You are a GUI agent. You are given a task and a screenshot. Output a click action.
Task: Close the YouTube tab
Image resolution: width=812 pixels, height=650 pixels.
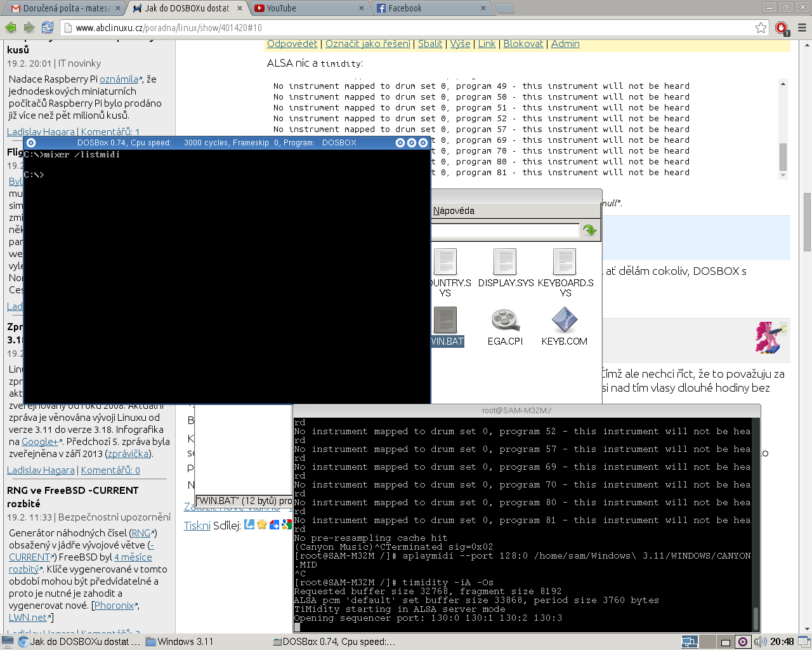362,8
